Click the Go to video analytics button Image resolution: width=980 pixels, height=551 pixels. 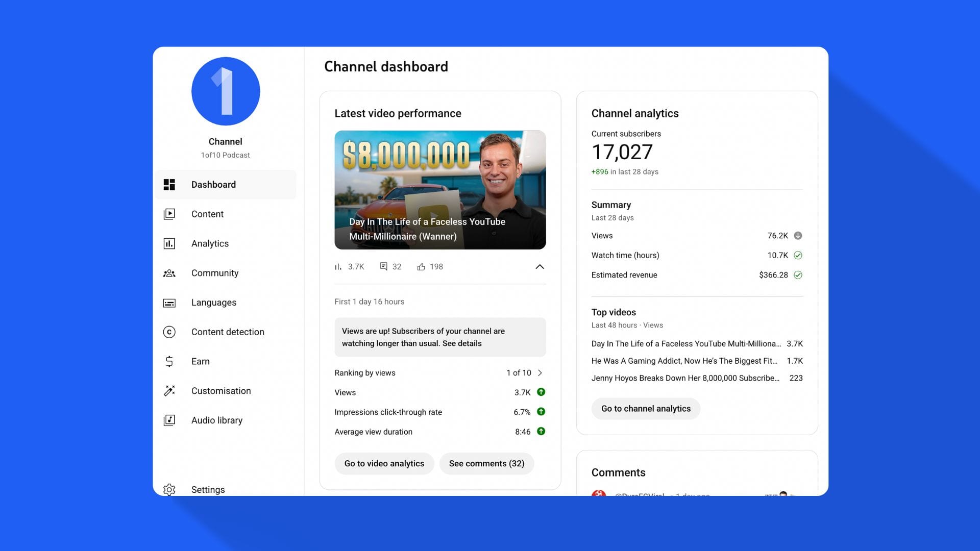[x=384, y=464]
